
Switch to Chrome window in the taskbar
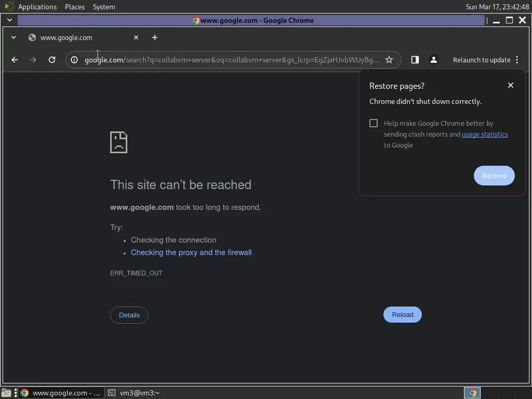(x=61, y=393)
